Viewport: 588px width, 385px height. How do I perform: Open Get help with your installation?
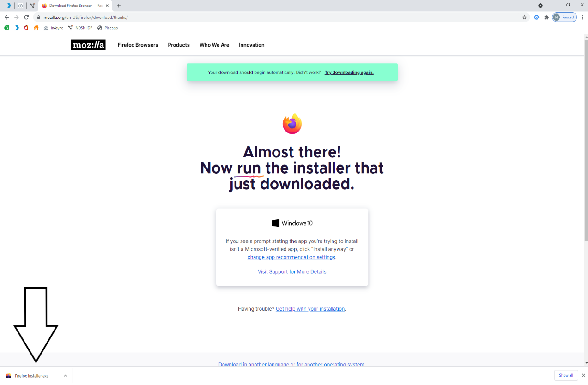click(310, 309)
